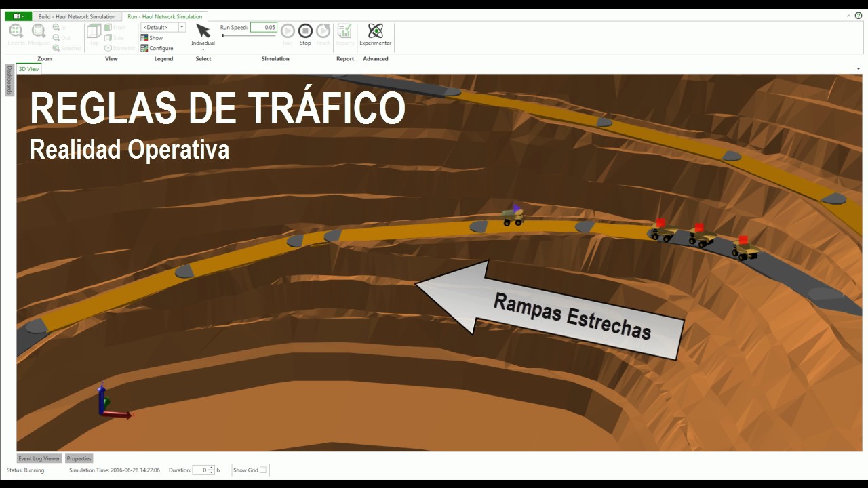This screenshot has height=488, width=868.
Task: Click 'Status: Running' text
Action: (x=25, y=470)
